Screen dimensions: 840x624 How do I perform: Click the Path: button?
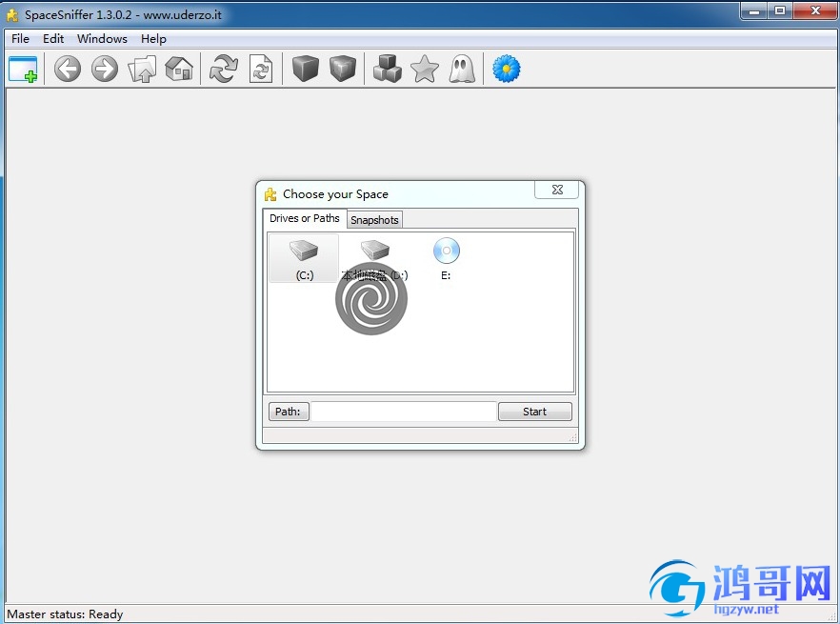tap(289, 412)
